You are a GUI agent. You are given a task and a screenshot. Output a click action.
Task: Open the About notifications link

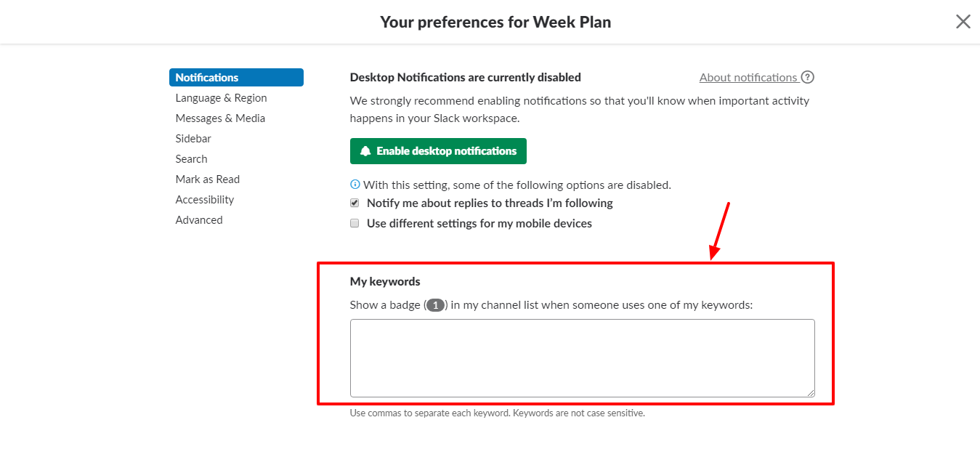(x=750, y=77)
